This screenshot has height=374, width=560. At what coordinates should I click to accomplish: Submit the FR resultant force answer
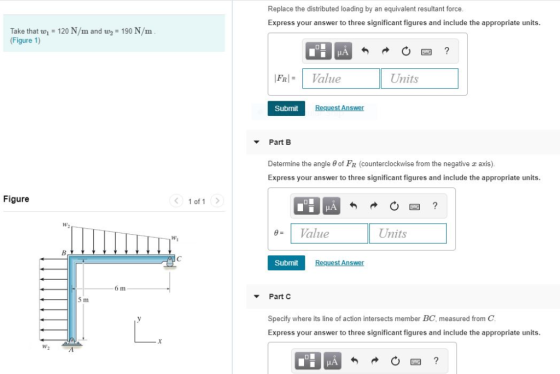coord(286,108)
